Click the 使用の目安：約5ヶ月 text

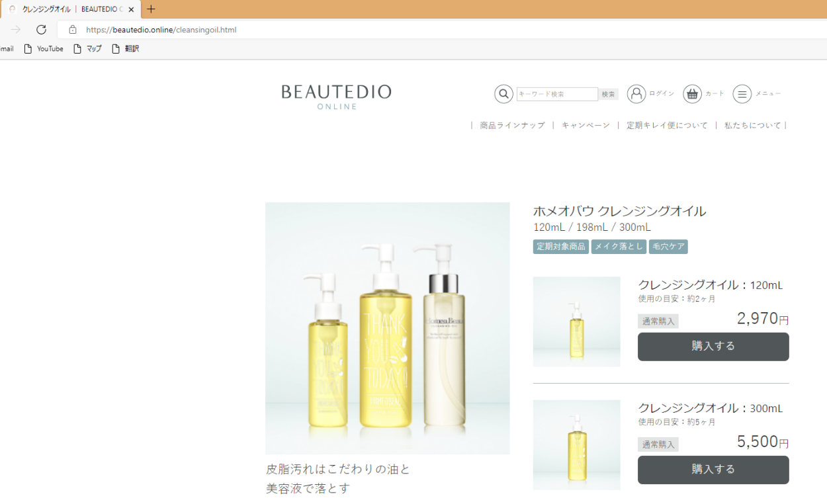(677, 422)
